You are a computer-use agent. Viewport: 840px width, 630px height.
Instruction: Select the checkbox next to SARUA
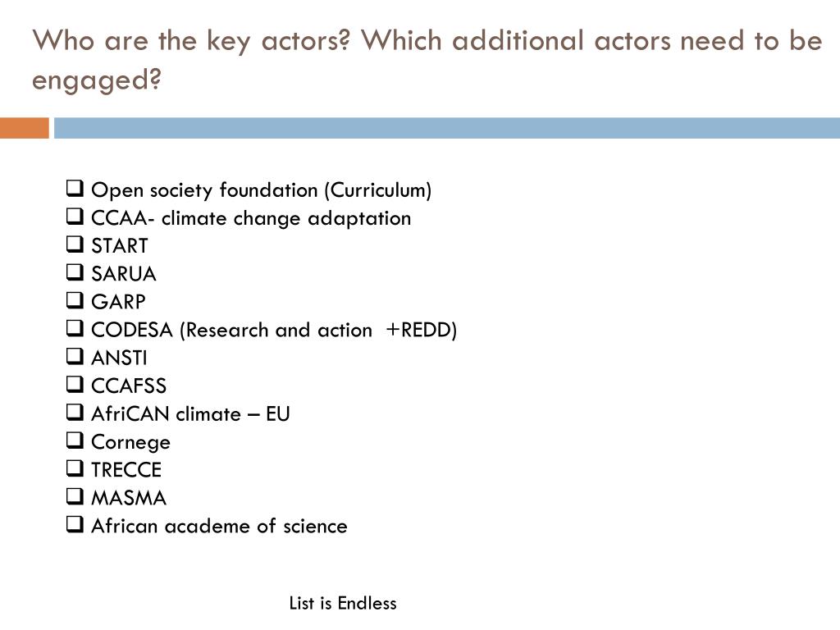[75, 272]
